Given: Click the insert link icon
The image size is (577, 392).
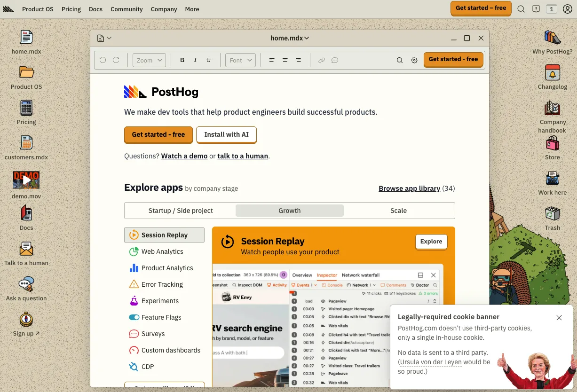Looking at the screenshot, I should [x=322, y=60].
